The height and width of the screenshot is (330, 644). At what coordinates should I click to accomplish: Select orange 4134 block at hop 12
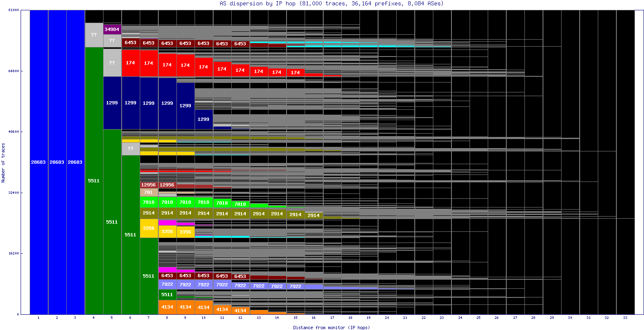(x=240, y=311)
